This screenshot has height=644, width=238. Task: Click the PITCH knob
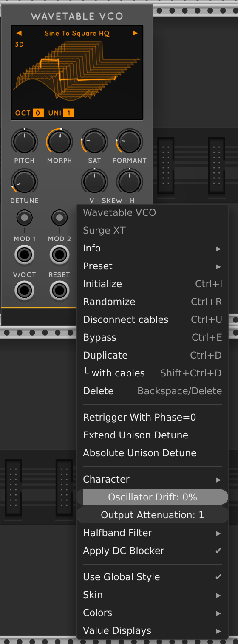(24, 142)
